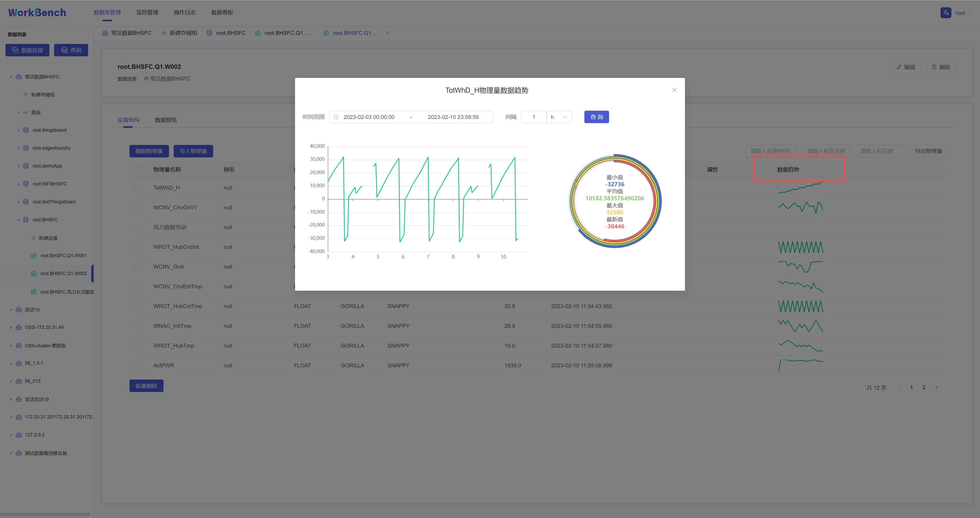Collapse the root.BHSFC tree node
This screenshot has width=980, height=518.
tap(19, 220)
